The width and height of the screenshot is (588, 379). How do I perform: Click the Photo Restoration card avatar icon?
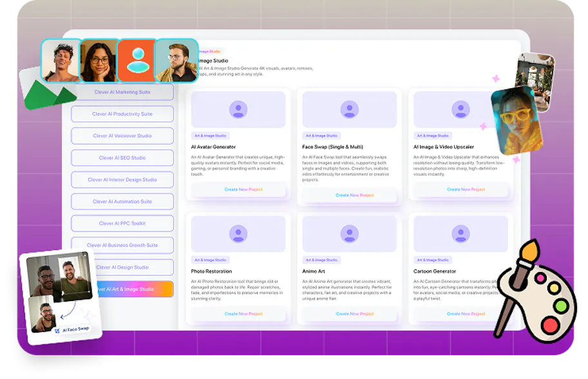point(238,233)
